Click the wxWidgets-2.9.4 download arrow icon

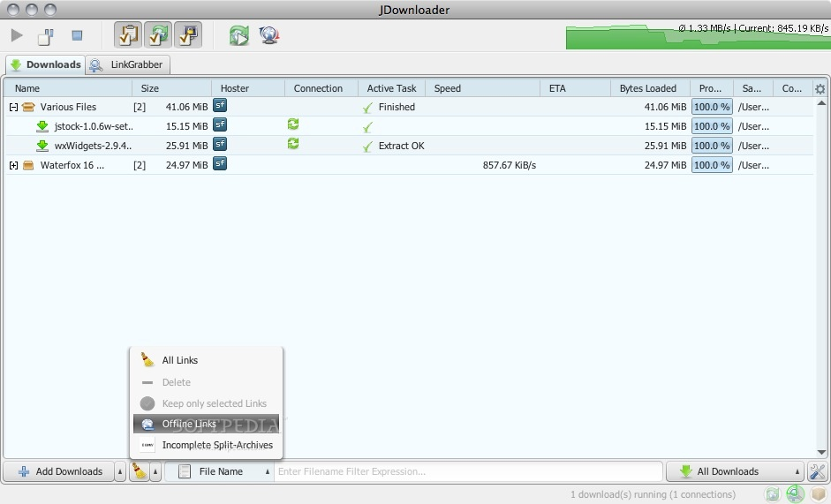point(42,146)
